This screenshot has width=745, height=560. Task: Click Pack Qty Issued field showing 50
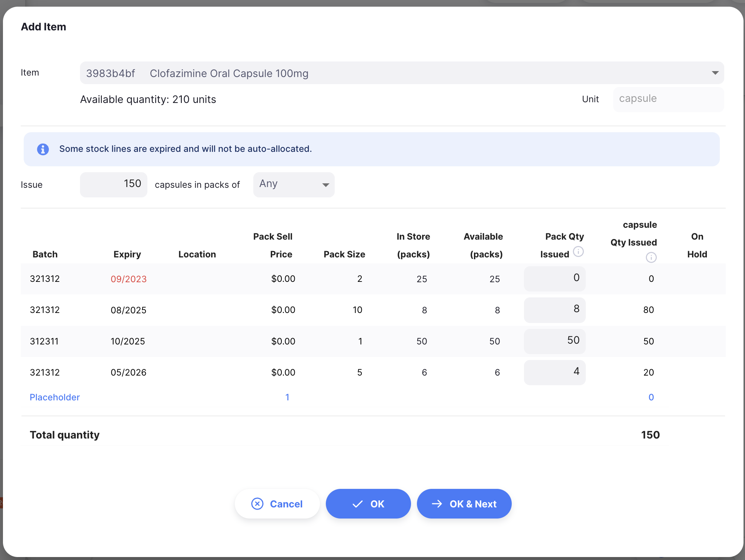554,341
